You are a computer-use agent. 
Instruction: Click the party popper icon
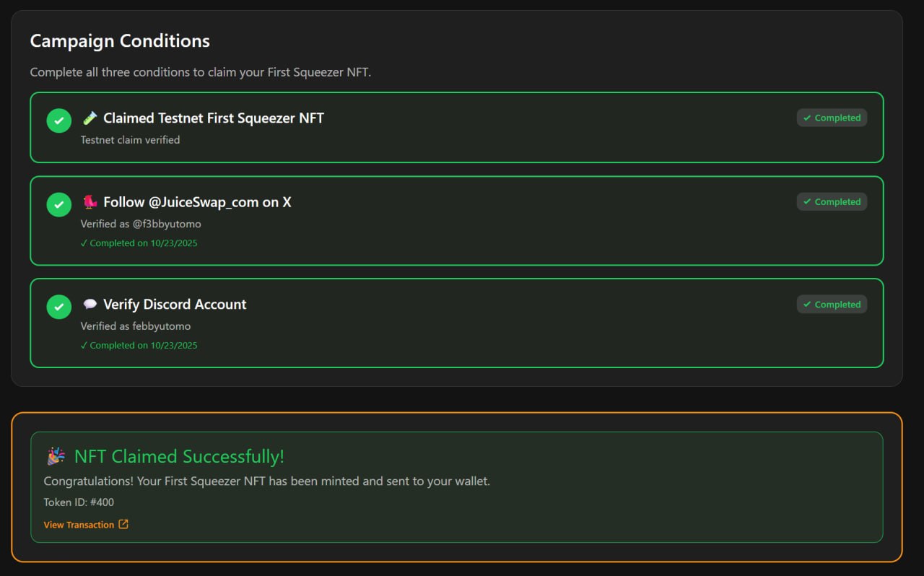coord(56,456)
